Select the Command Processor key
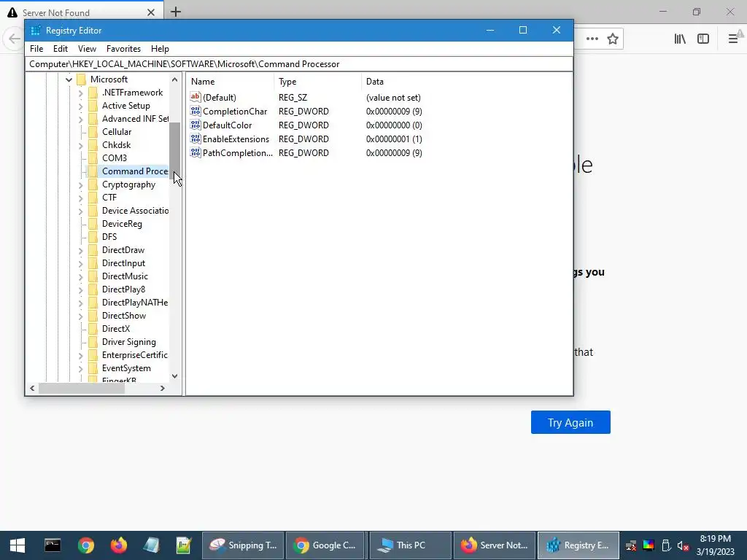 coord(135,171)
